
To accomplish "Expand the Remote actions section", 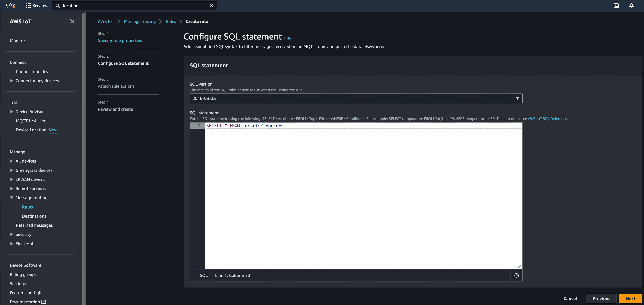I will click(12, 188).
